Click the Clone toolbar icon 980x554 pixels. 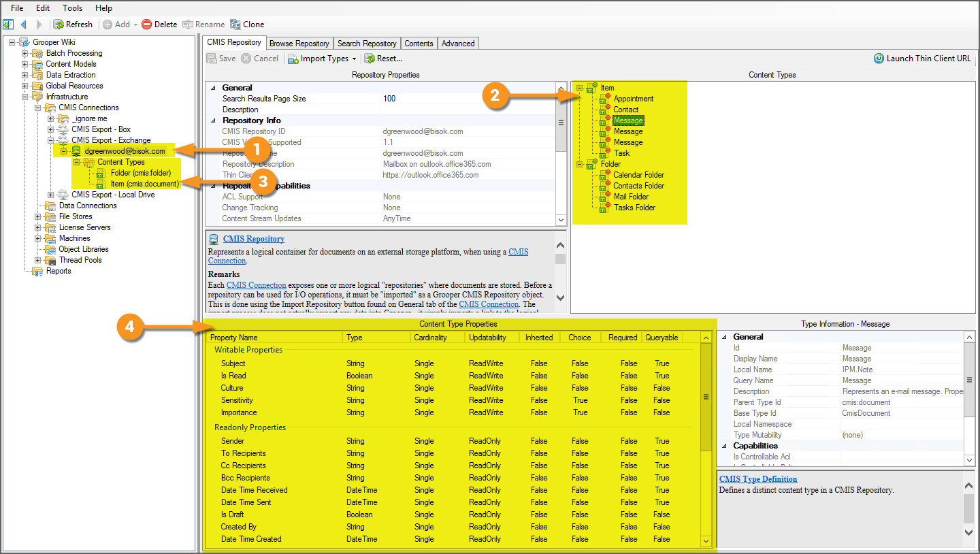235,25
